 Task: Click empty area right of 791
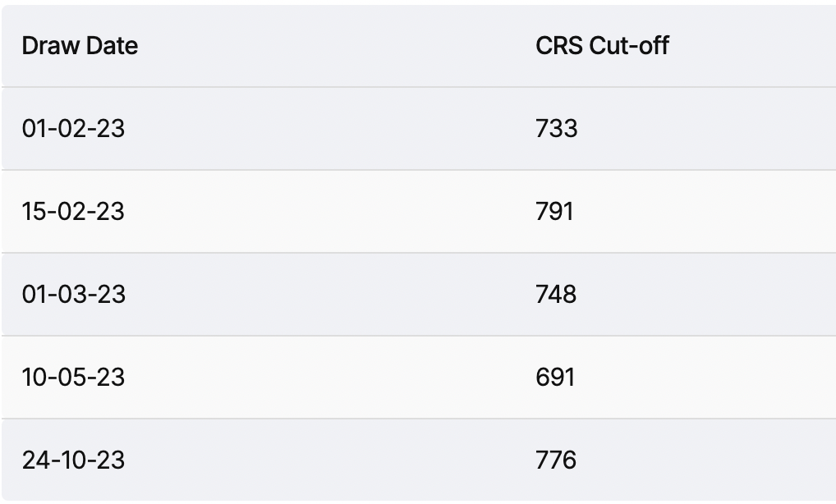coord(705,212)
